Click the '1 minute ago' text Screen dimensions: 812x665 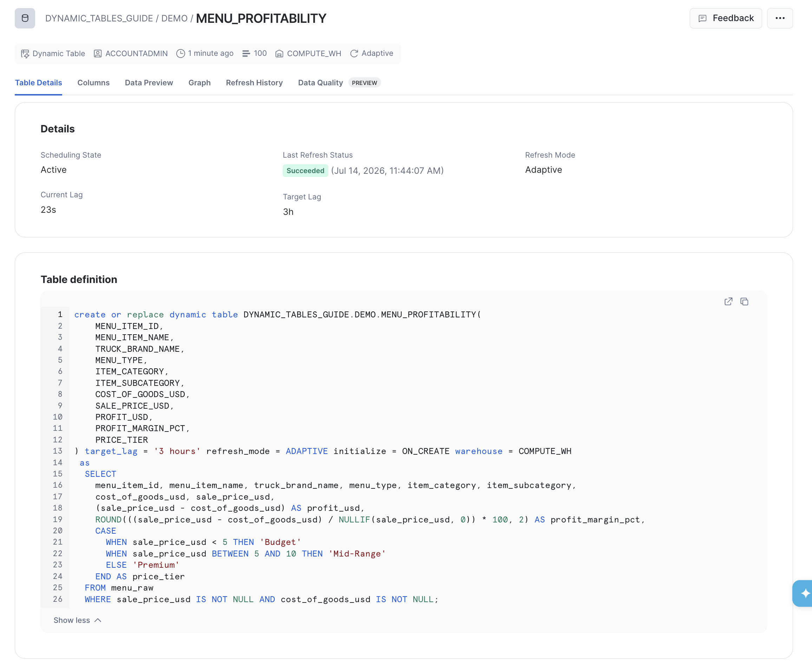coord(211,54)
